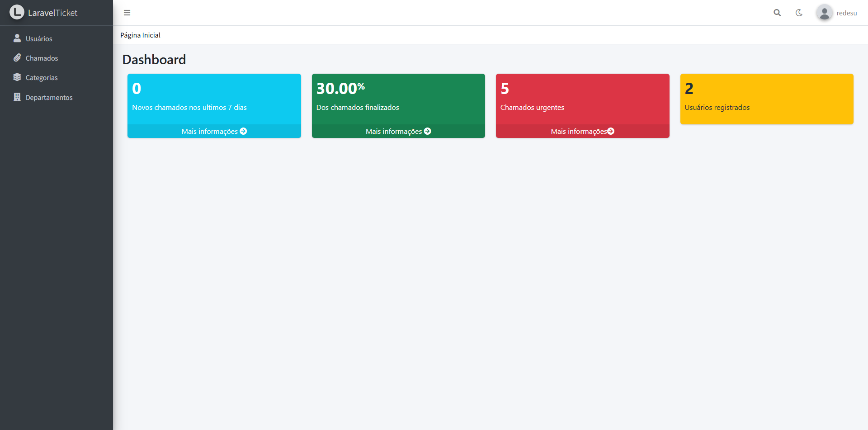Screen dimensions: 868x430
Task: Click the Chamados urgentes label
Action: coord(532,108)
